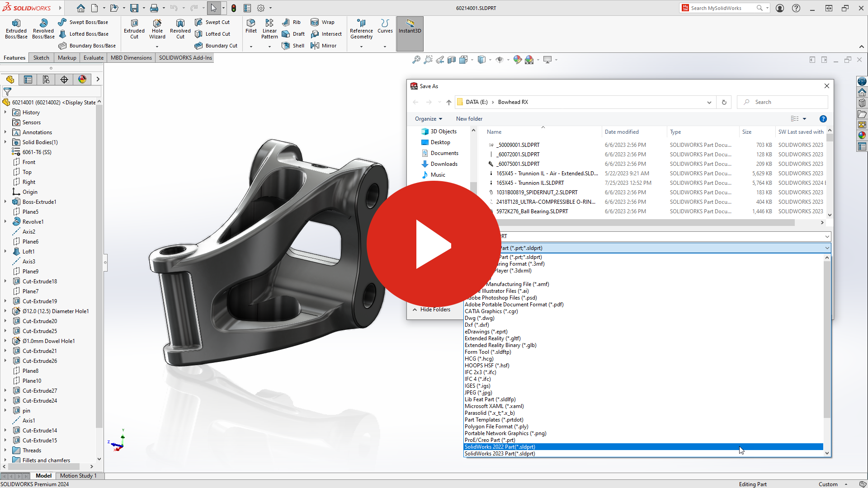This screenshot has height=488, width=868.
Task: Click New folder in Save As dialog
Action: point(469,119)
